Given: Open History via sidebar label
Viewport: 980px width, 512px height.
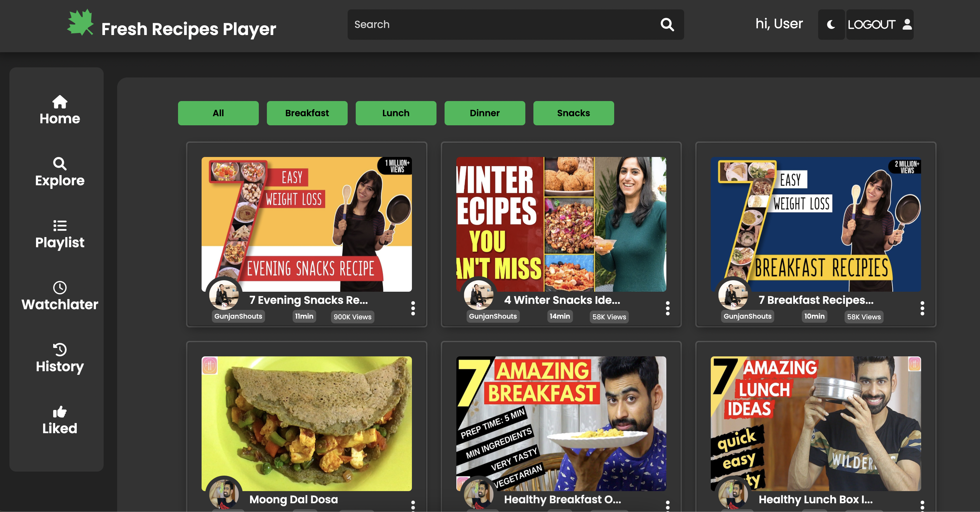Looking at the screenshot, I should (60, 366).
